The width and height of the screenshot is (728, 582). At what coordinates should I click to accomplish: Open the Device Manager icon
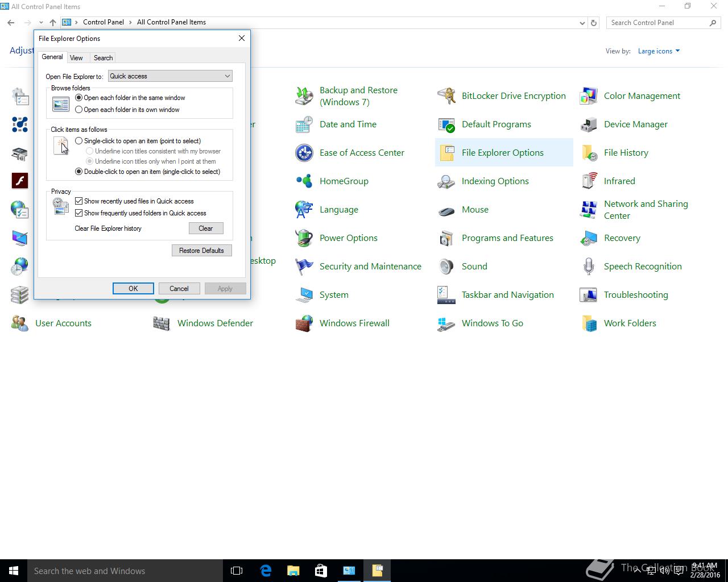(589, 124)
